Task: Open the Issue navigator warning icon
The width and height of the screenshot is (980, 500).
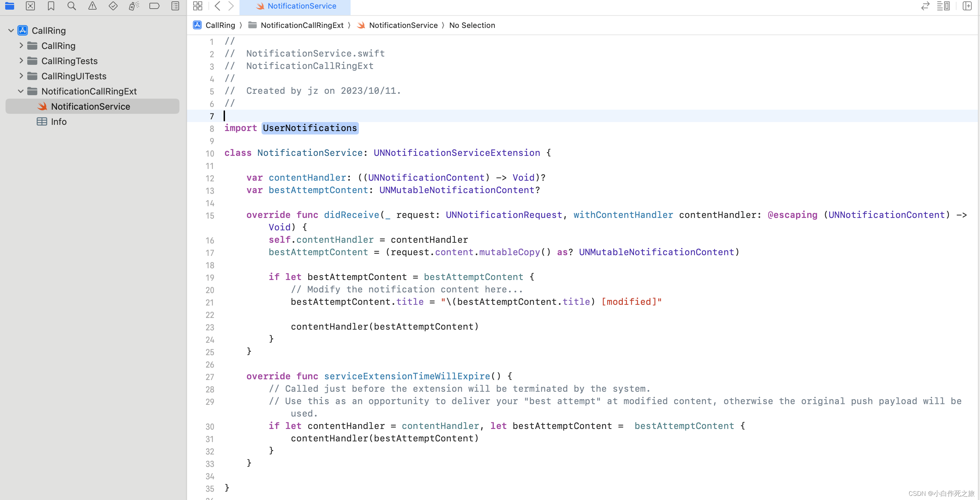Action: click(92, 6)
